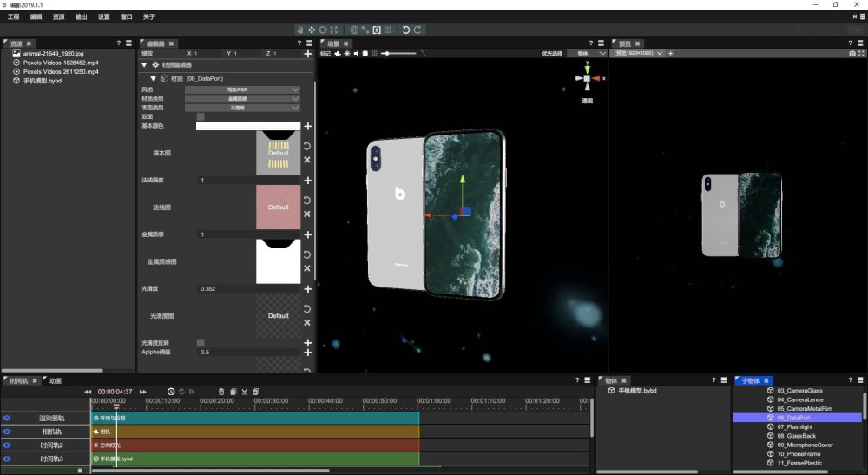Click the 基本颜色 white color swatch

(x=247, y=126)
